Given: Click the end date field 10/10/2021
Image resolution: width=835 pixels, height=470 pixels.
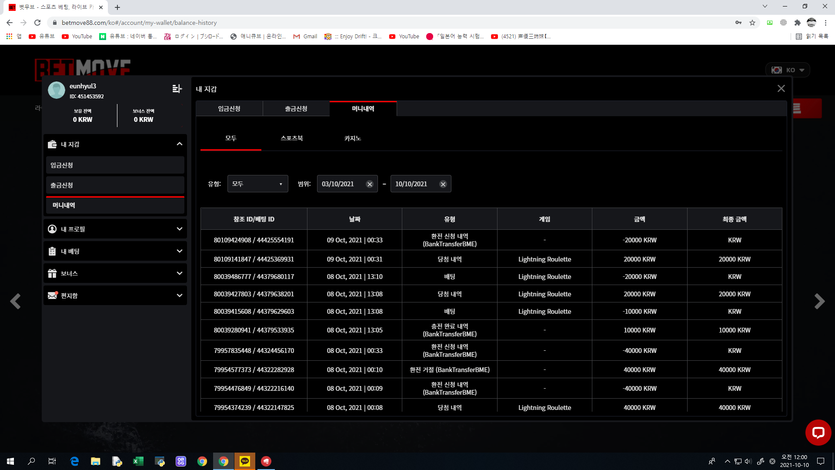Looking at the screenshot, I should click(421, 184).
